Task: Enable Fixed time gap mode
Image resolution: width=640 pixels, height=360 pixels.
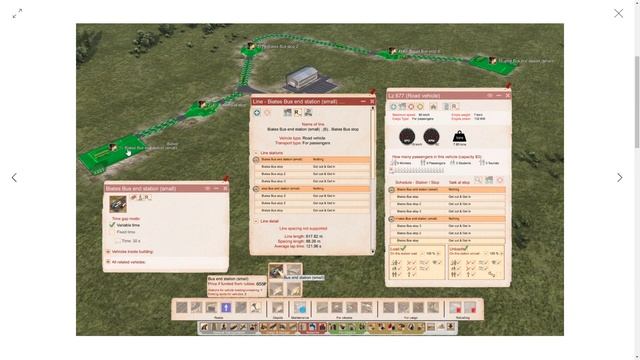Action: pos(112,232)
